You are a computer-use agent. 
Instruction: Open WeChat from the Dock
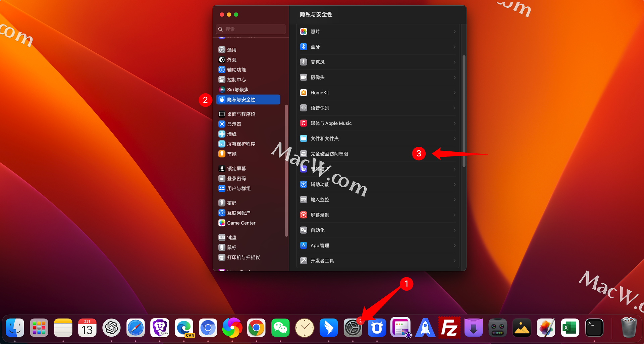280,328
